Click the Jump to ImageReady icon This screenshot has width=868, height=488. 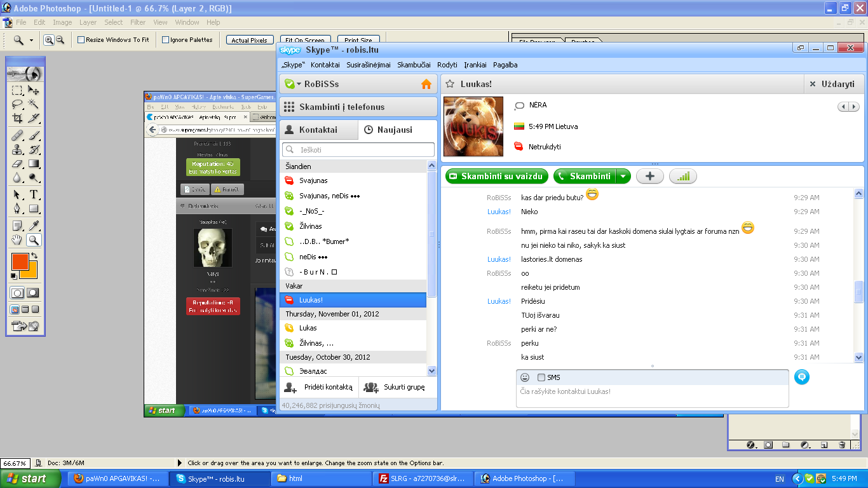click(25, 327)
